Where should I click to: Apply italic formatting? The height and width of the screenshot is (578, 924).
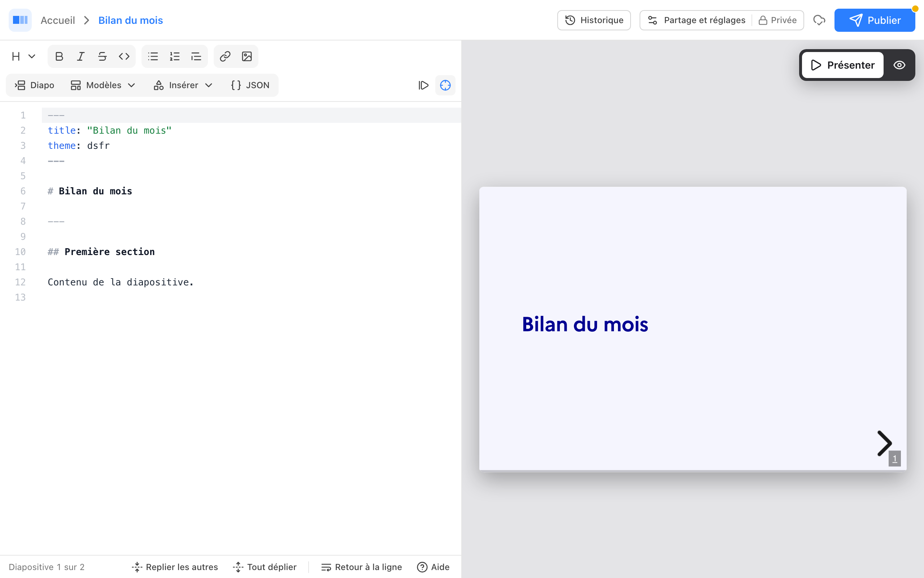coord(80,57)
